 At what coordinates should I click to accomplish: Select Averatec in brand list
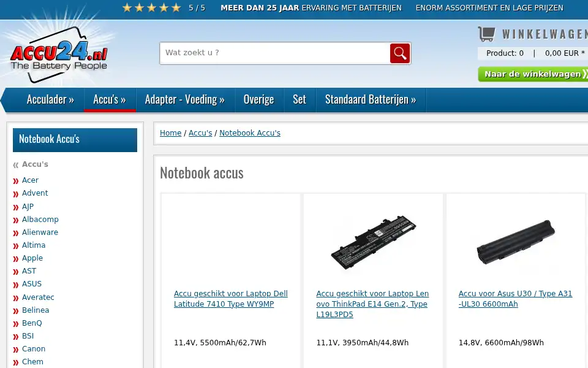[x=38, y=297]
